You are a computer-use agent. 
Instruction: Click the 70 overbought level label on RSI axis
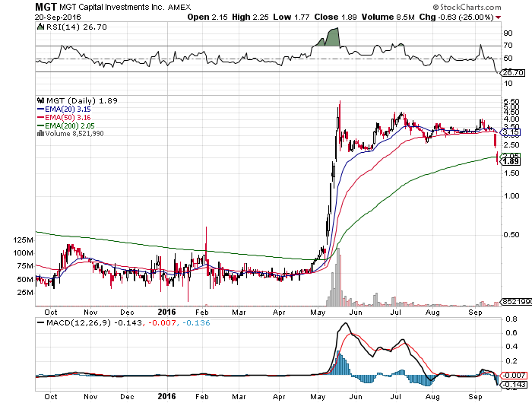508,46
